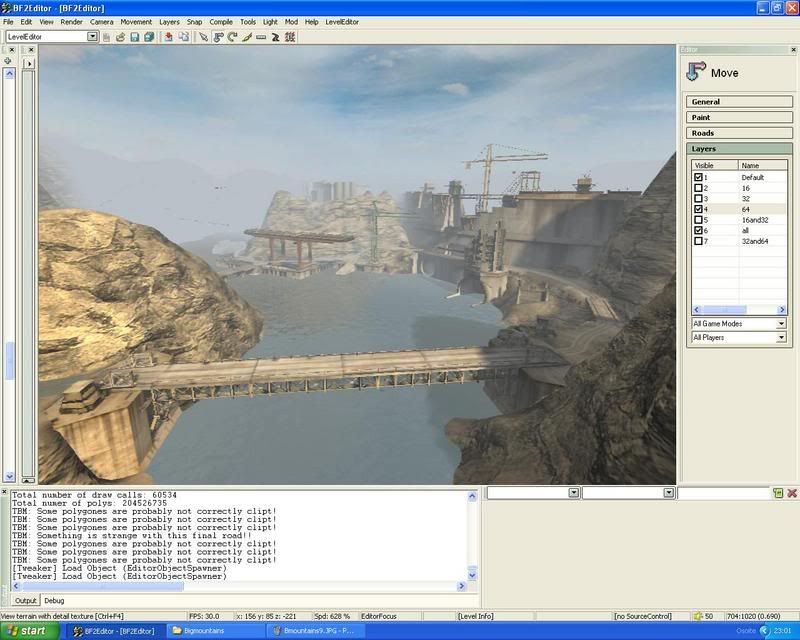
Task: Expand the Roads panel section
Action: click(x=738, y=133)
